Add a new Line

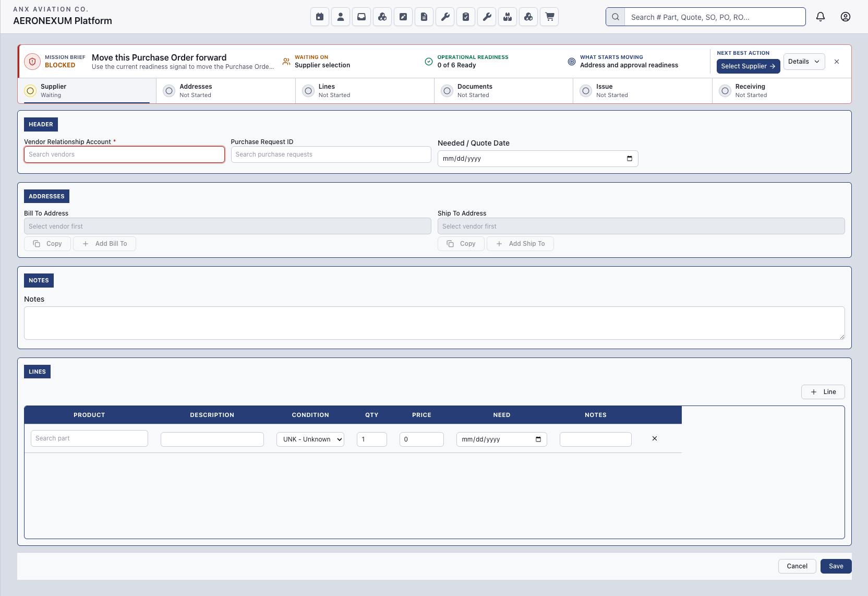tap(823, 392)
